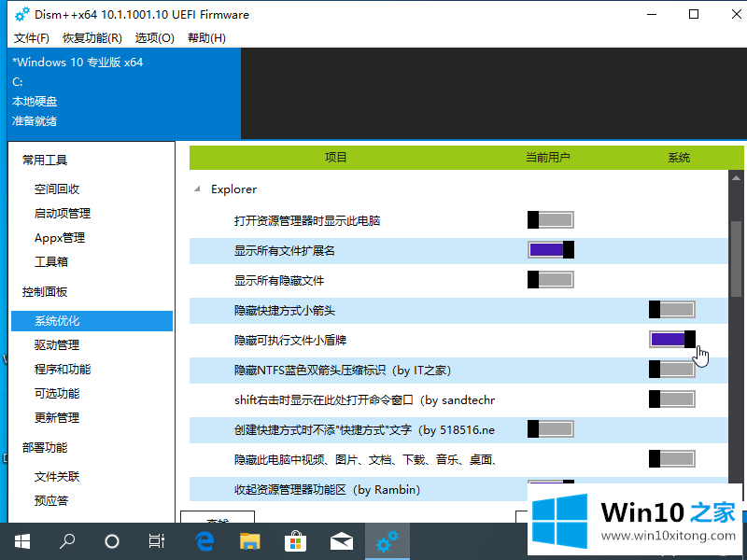Click 部署功能 section heading
Image resolution: width=747 pixels, height=560 pixels.
45,448
